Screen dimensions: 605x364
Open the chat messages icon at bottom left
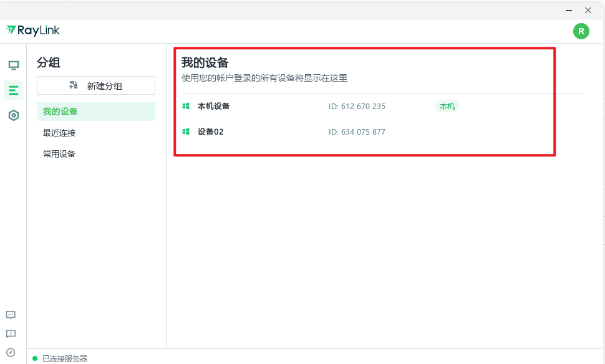click(11, 315)
